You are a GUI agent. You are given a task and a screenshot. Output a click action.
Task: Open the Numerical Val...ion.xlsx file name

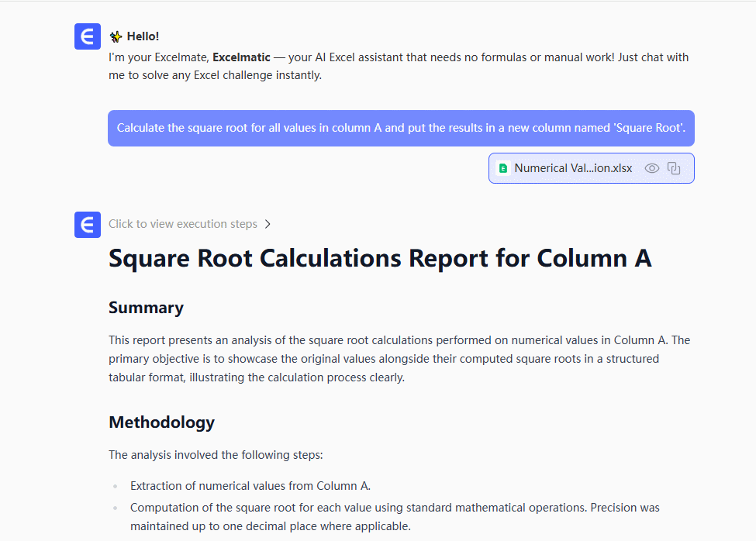point(573,168)
